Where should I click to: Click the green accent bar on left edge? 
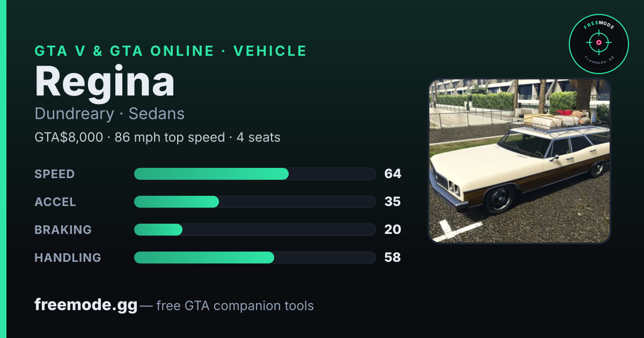[3, 169]
